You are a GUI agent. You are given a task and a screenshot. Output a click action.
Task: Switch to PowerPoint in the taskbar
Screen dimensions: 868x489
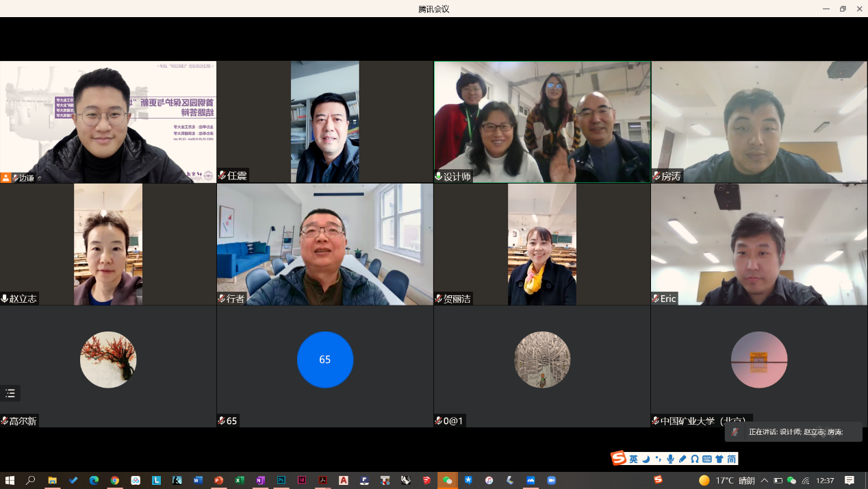pyautogui.click(x=219, y=481)
